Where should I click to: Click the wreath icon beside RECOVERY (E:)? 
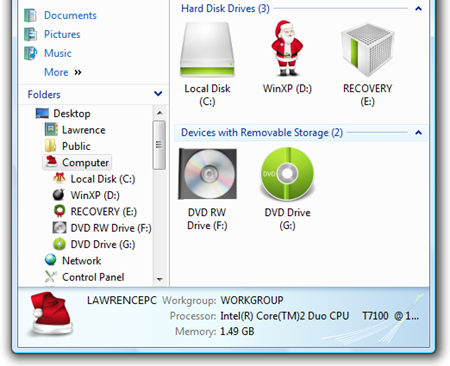[59, 211]
